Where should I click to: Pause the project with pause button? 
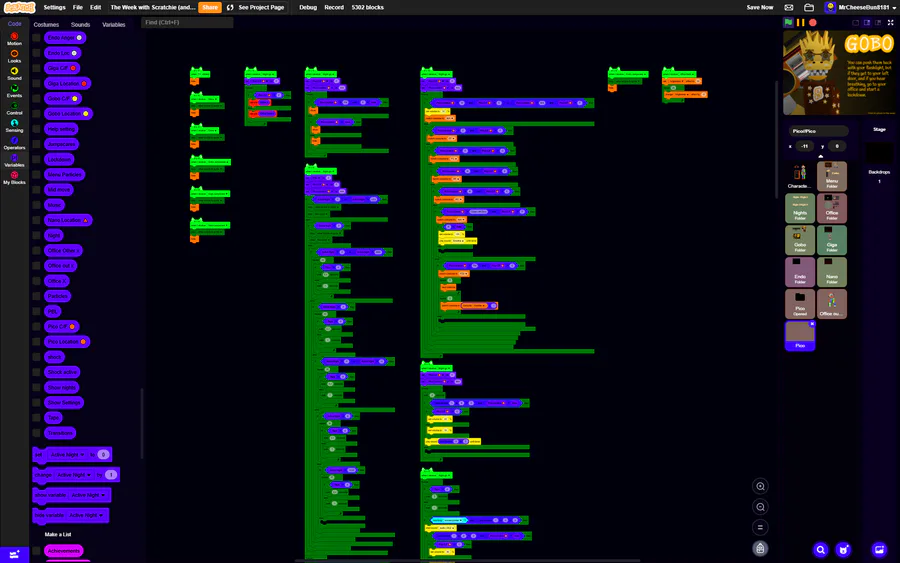800,22
